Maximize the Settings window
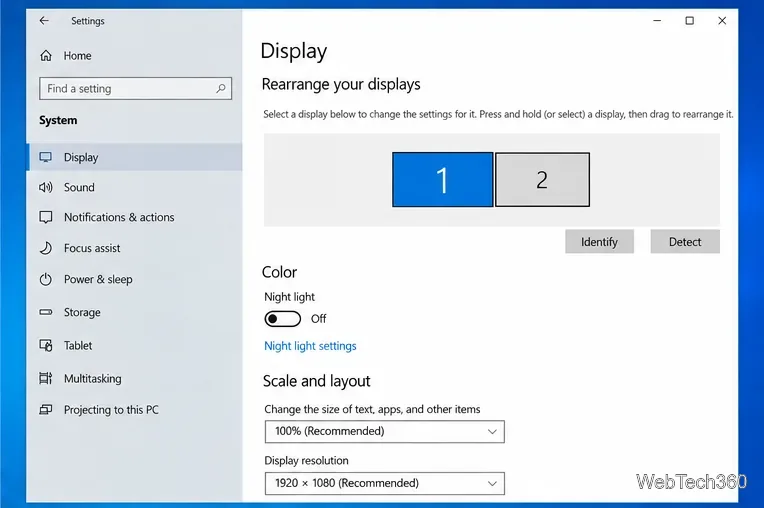Screen dimensions: 764x508 point(689,20)
